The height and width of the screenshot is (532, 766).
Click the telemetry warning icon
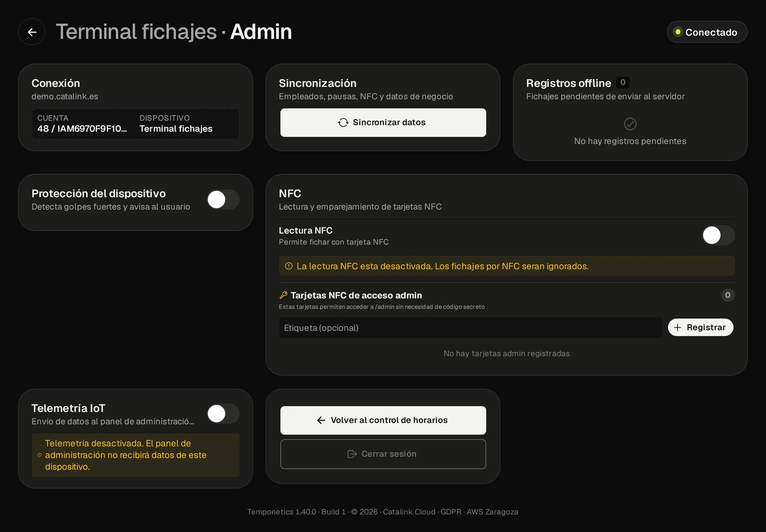[40, 455]
